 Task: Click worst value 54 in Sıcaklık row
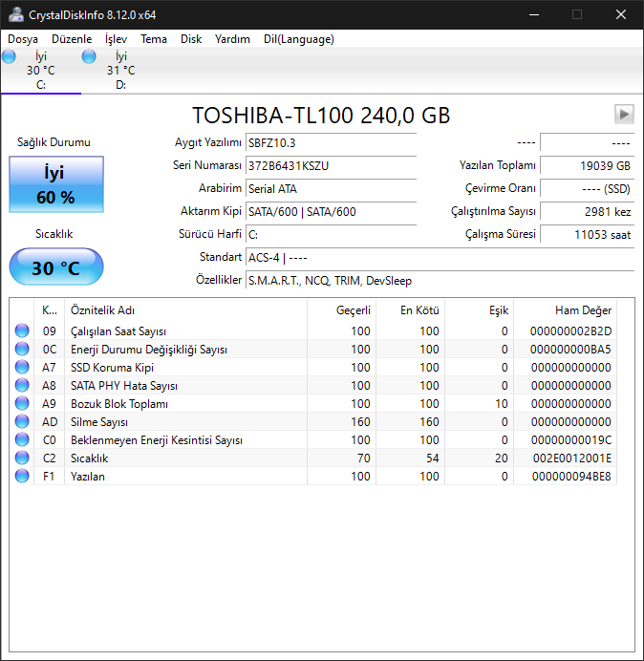pos(432,458)
